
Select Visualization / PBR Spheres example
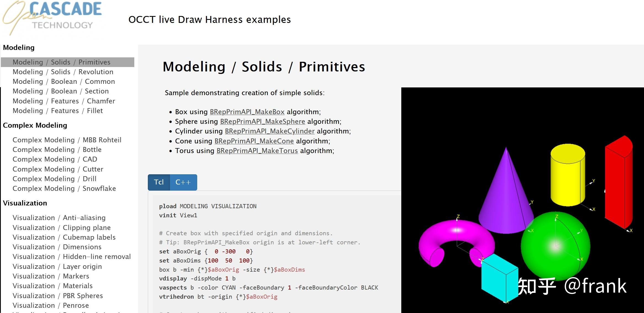click(x=58, y=296)
